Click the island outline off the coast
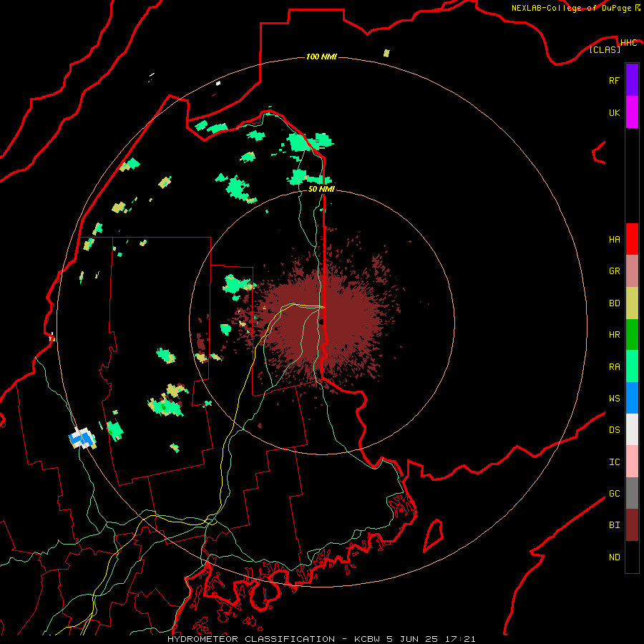The width and height of the screenshot is (644, 644). (x=434, y=535)
